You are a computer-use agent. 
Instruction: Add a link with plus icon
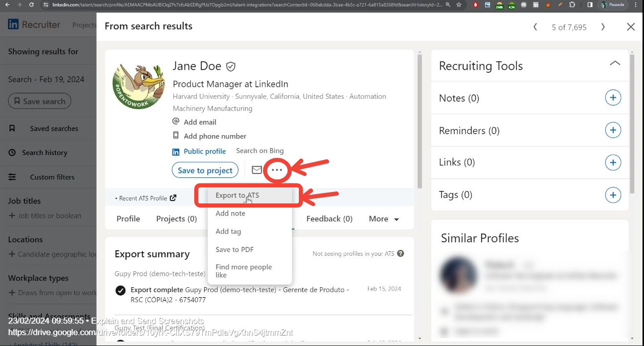click(613, 162)
